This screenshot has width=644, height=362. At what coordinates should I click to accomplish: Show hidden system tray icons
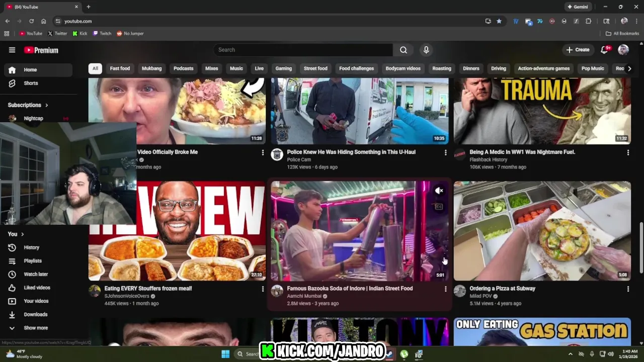click(570, 354)
